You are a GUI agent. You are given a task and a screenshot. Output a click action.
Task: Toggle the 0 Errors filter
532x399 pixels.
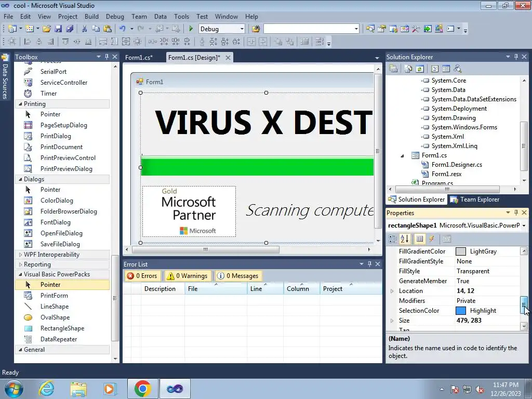[x=142, y=276]
